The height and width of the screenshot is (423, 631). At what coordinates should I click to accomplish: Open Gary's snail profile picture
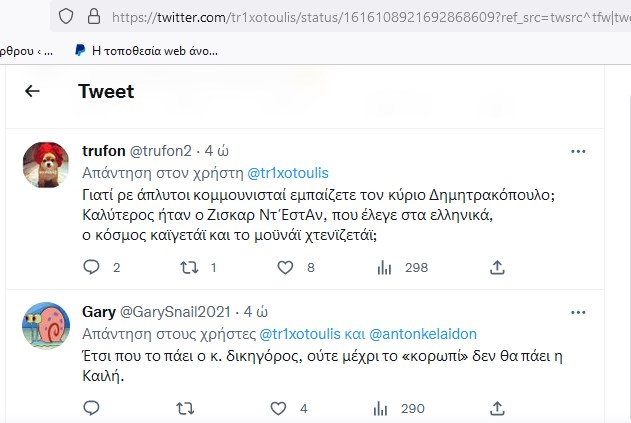(x=46, y=326)
